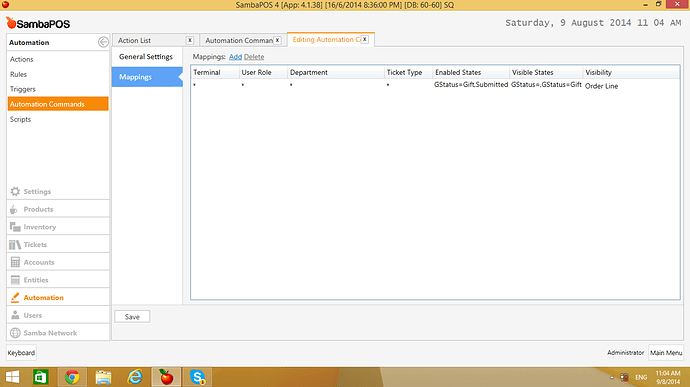Click the Ticket Type column header

[x=408, y=72]
